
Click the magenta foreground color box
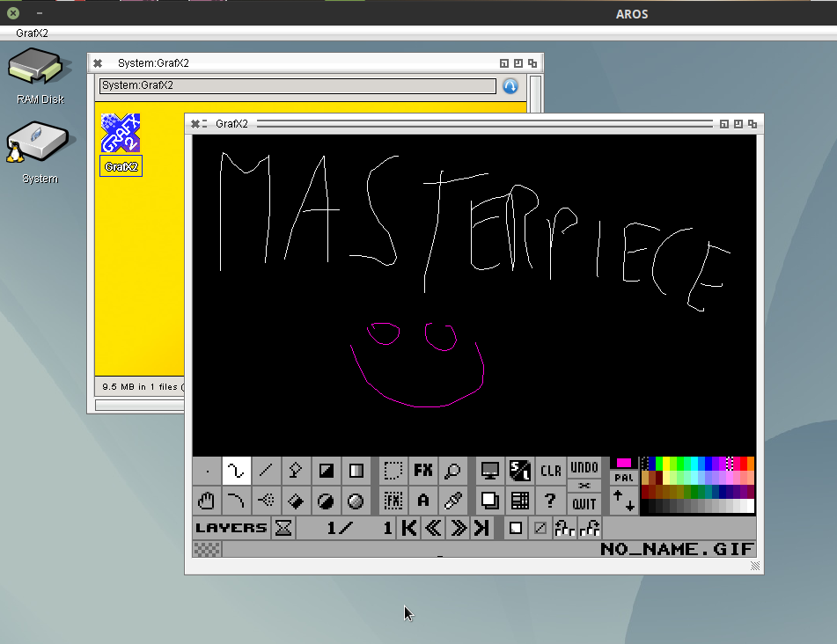point(623,463)
